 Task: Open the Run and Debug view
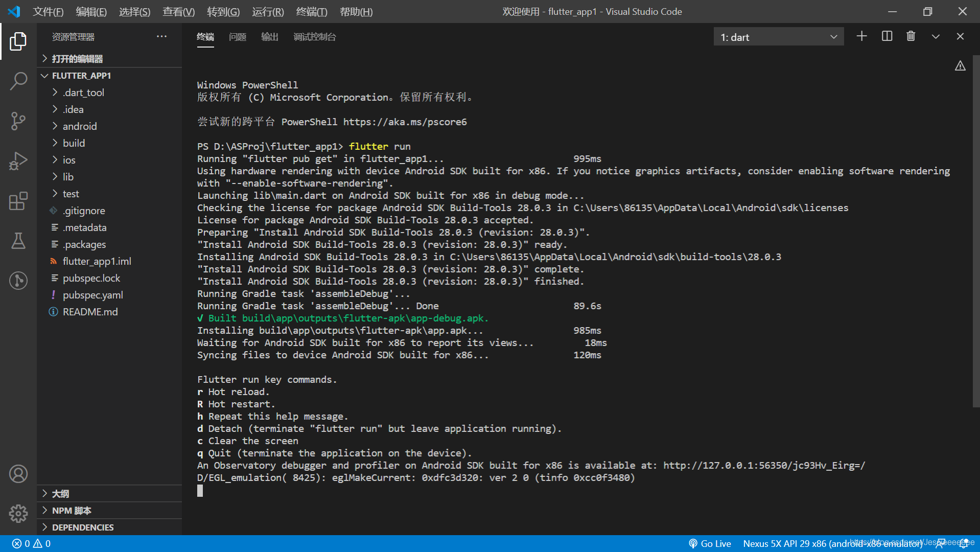(18, 161)
